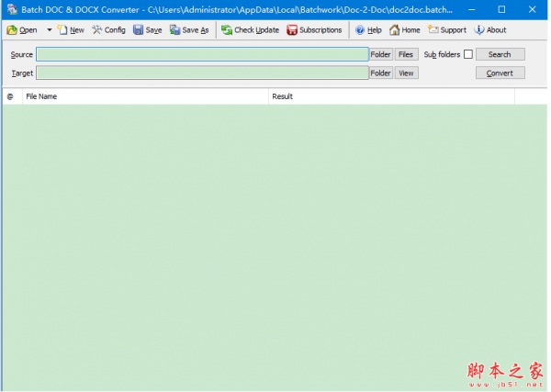
Task: Sort by the Result column header
Action: [391, 96]
